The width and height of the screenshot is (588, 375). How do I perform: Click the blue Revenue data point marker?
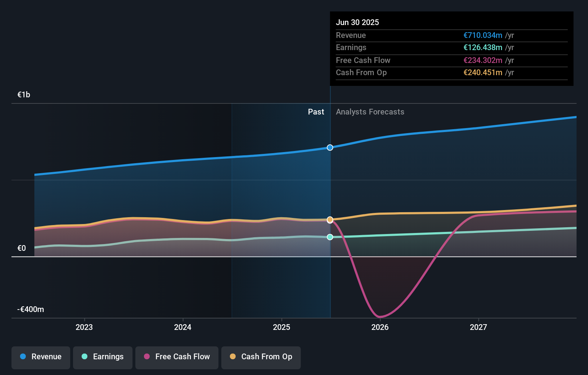point(330,147)
